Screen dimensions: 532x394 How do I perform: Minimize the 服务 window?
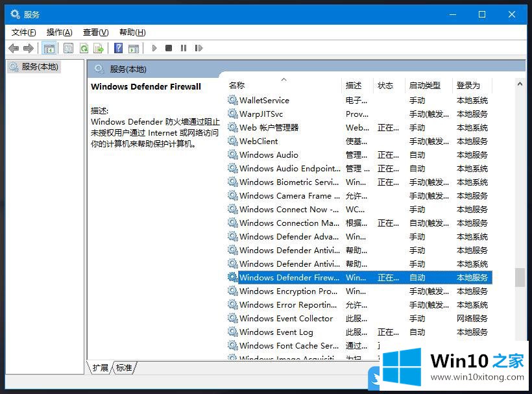click(x=453, y=14)
